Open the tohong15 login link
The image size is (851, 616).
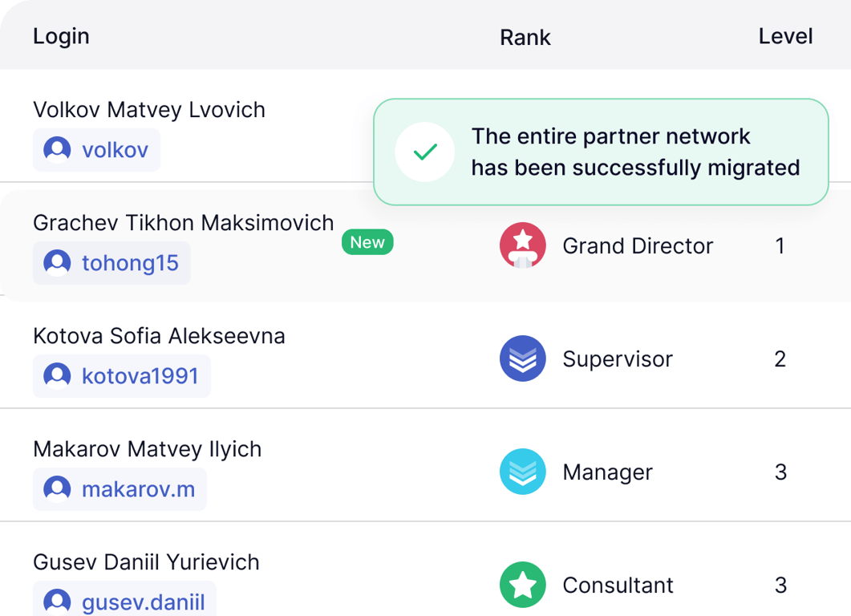tap(130, 263)
